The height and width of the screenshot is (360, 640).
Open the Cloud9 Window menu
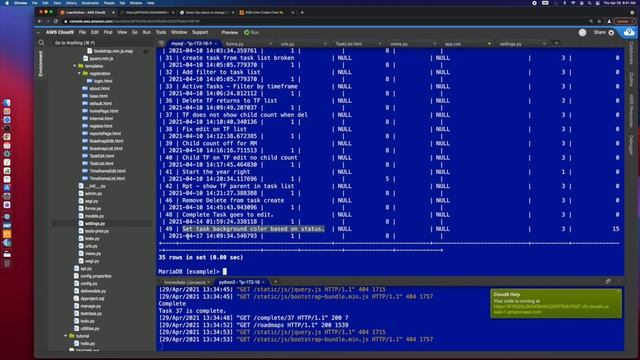pyautogui.click(x=179, y=32)
